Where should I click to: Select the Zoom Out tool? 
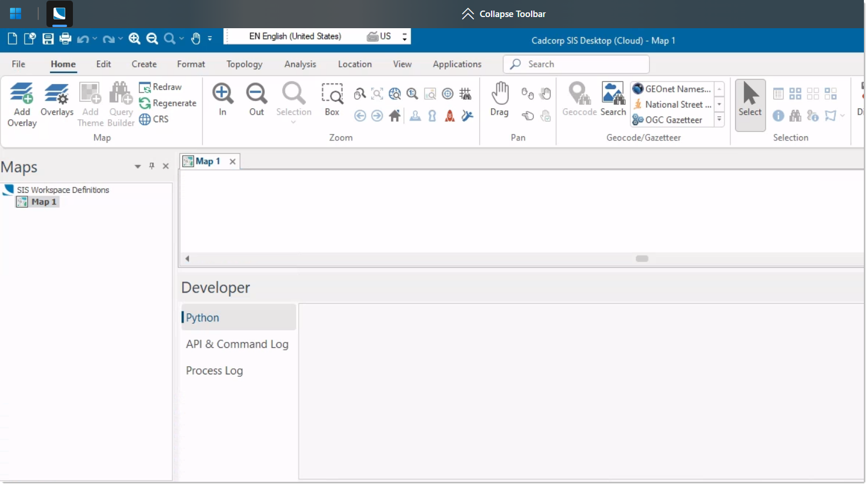[x=256, y=99]
